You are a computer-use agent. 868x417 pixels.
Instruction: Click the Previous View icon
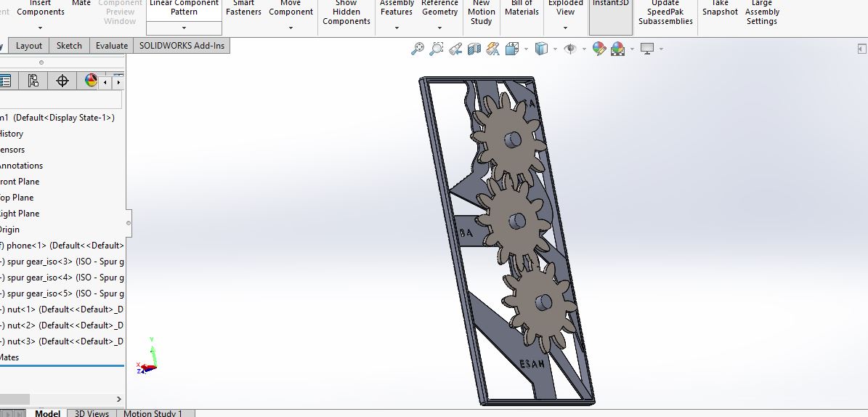point(455,49)
